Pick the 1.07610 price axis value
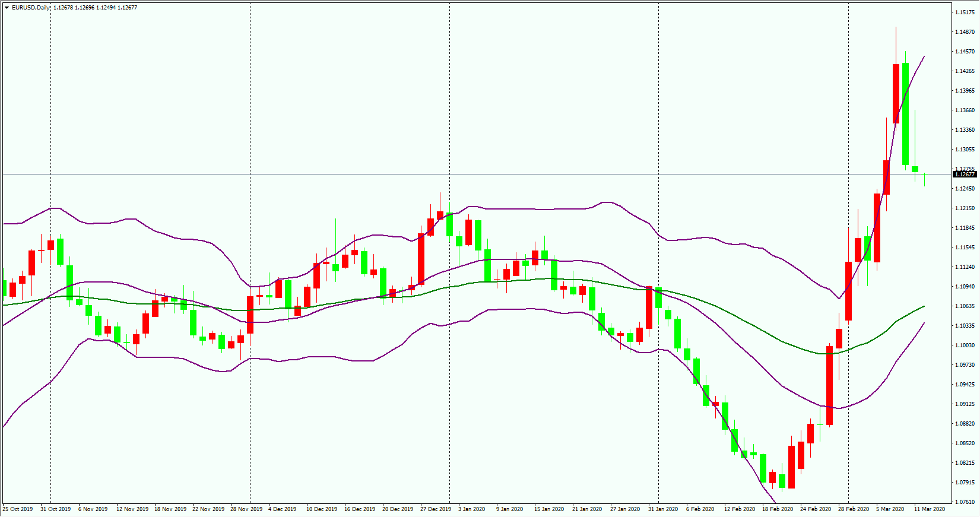 tap(965, 502)
